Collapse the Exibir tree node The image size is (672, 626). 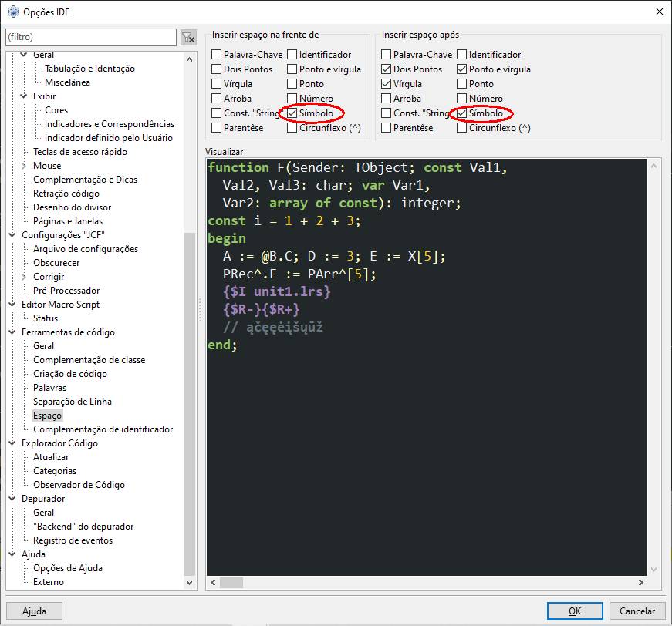click(24, 96)
